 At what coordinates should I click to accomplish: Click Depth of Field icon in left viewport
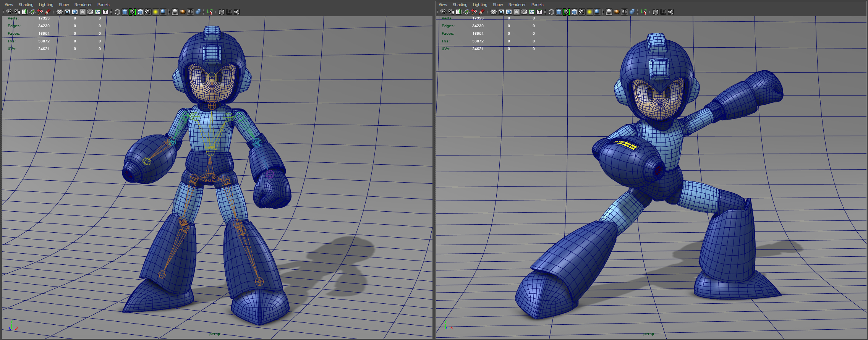point(198,12)
